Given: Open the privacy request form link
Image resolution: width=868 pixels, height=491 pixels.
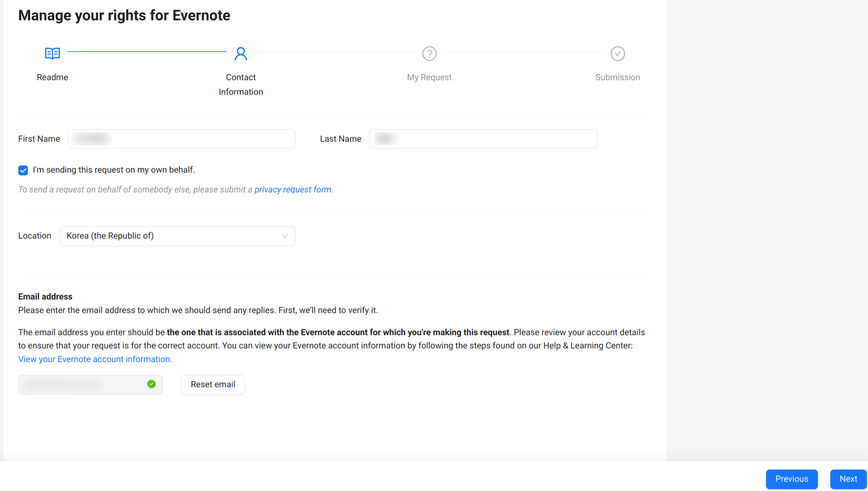Looking at the screenshot, I should click(x=292, y=189).
